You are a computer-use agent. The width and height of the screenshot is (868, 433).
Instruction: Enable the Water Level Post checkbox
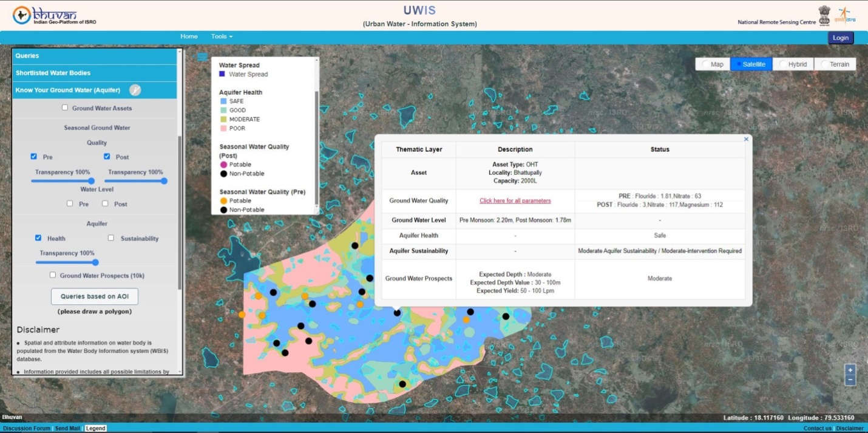tap(105, 203)
